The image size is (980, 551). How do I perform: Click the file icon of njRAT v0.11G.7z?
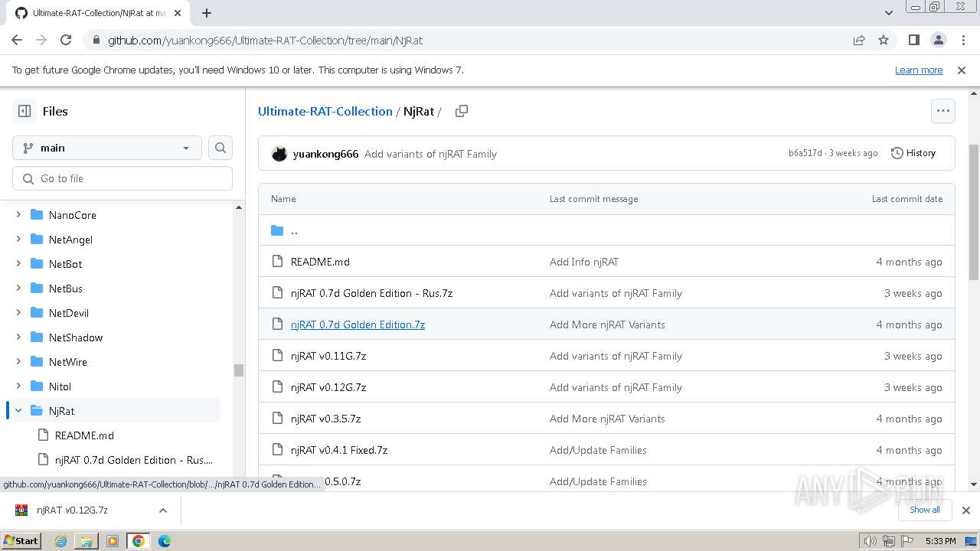click(x=278, y=356)
